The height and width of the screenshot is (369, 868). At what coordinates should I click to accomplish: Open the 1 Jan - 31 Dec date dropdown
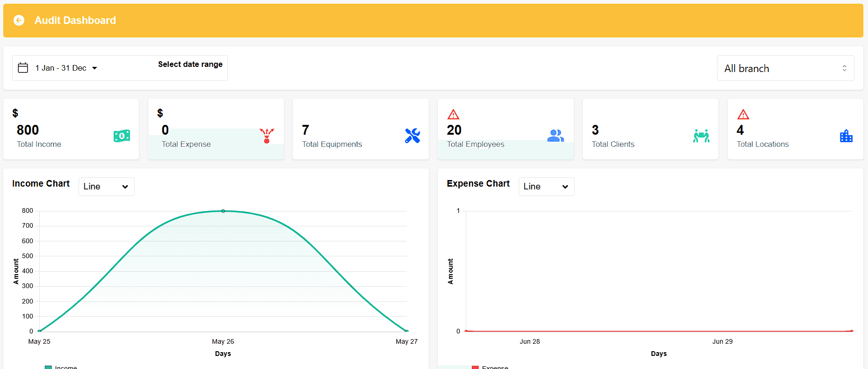pyautogui.click(x=66, y=68)
